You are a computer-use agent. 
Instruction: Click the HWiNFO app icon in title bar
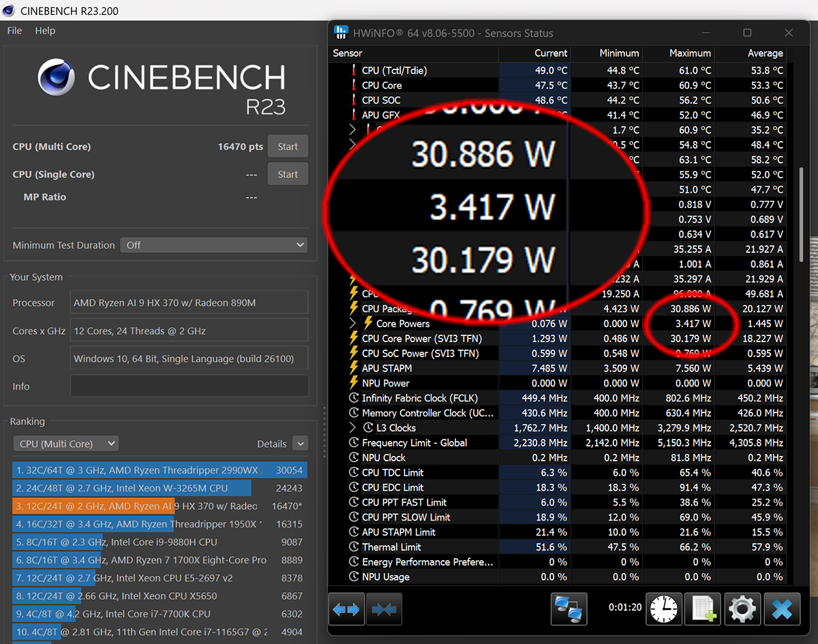click(x=341, y=33)
